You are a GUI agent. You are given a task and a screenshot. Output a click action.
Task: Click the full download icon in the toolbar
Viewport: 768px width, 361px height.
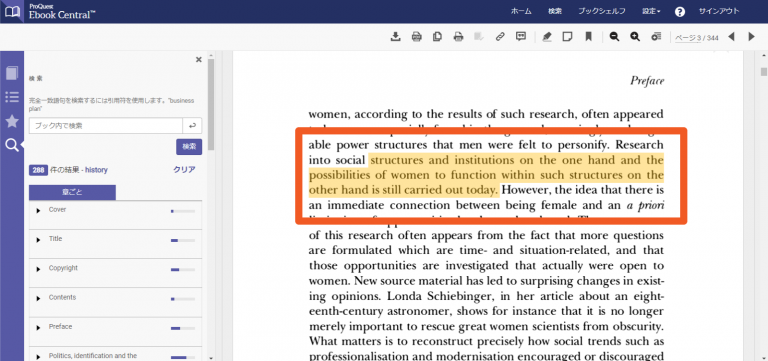[395, 37]
